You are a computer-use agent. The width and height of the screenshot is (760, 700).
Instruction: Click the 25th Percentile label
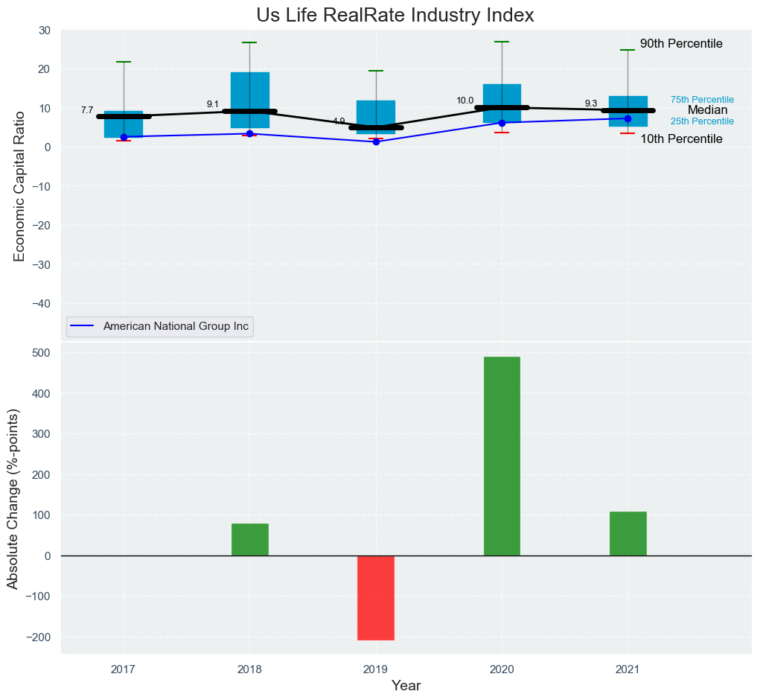(x=702, y=121)
